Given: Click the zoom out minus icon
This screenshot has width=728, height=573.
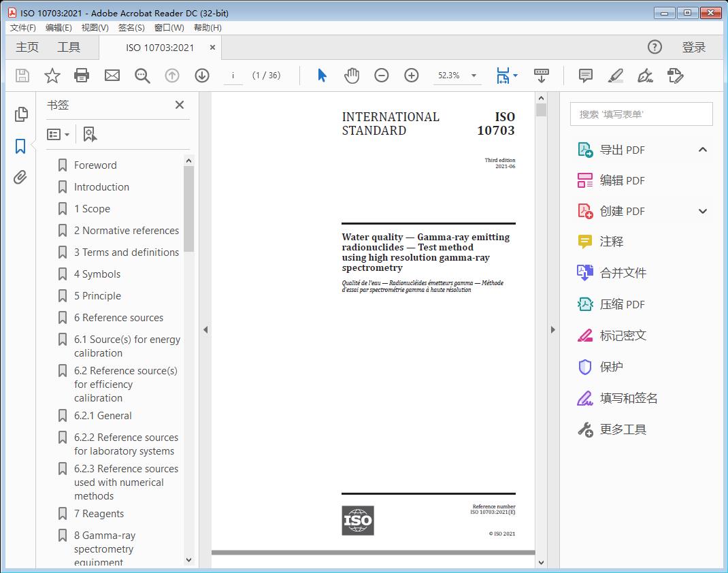Looking at the screenshot, I should pos(382,76).
